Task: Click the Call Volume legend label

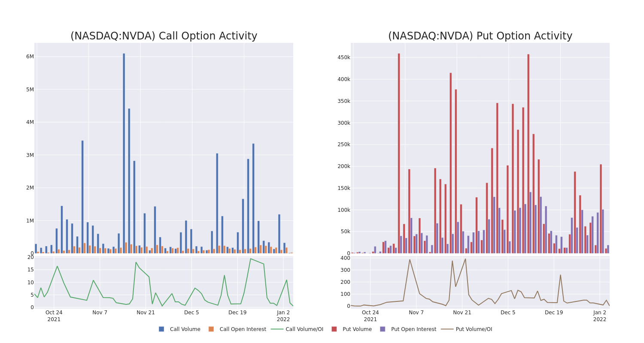Action: tap(185, 329)
